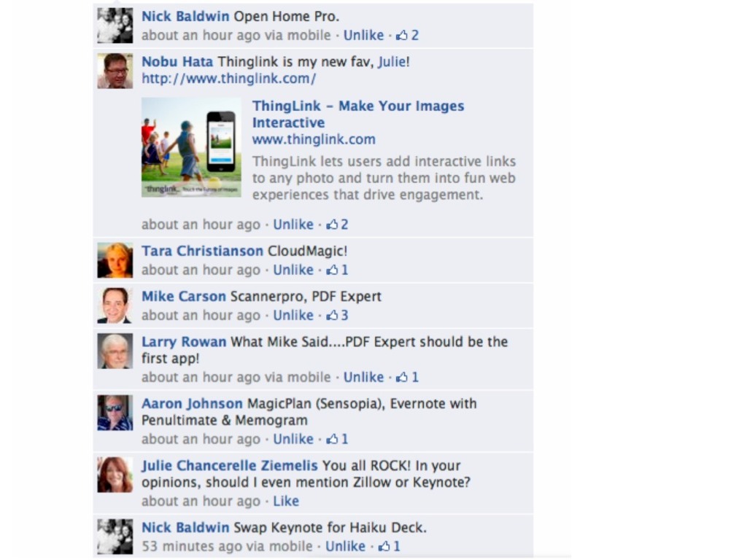The image size is (747, 560).
Task: Unlike Aaron Johnson's MagicPlan comment
Action: (293, 439)
